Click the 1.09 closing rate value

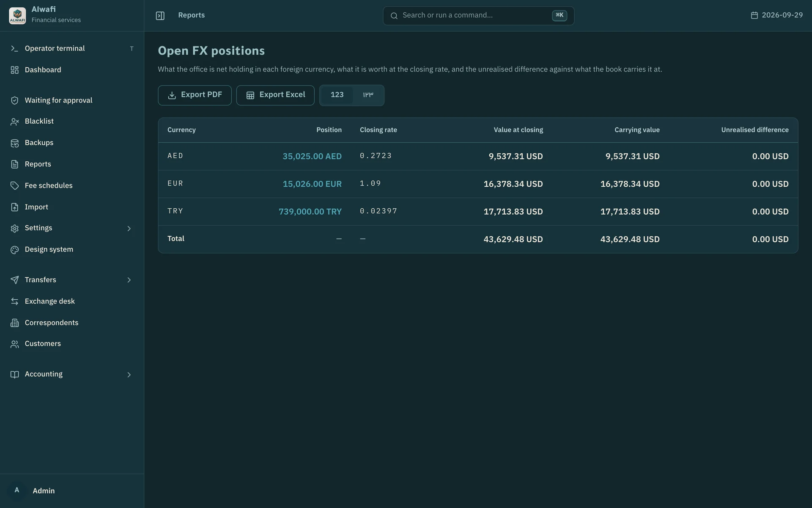(x=370, y=183)
